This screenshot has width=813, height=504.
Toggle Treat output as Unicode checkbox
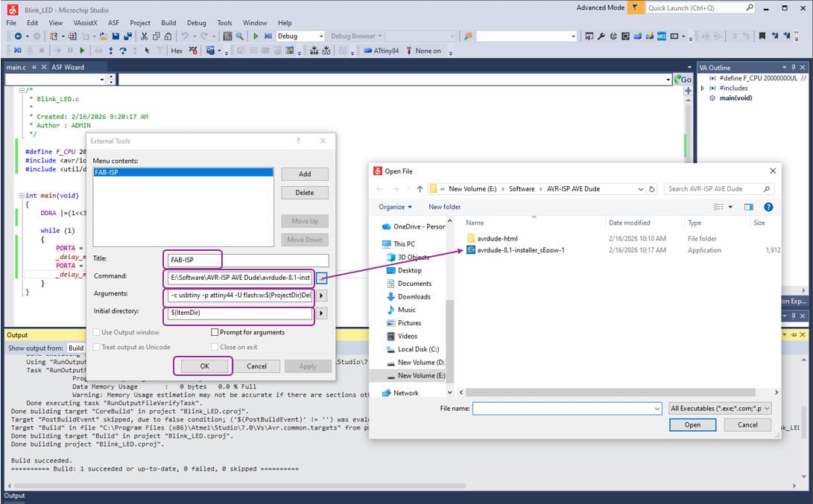[96, 347]
